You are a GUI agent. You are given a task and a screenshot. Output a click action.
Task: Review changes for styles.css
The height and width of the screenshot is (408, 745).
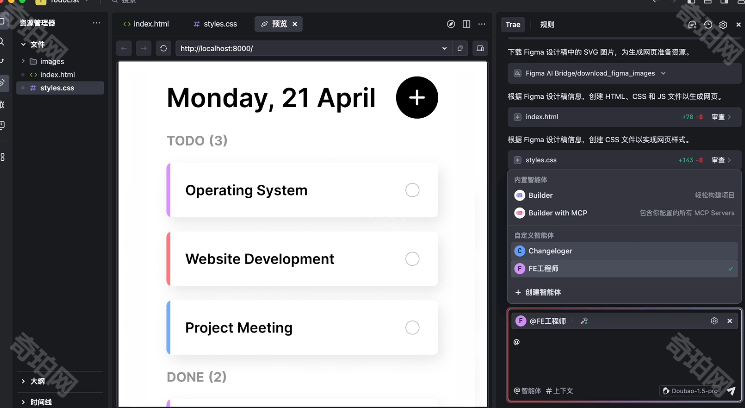(x=720, y=160)
